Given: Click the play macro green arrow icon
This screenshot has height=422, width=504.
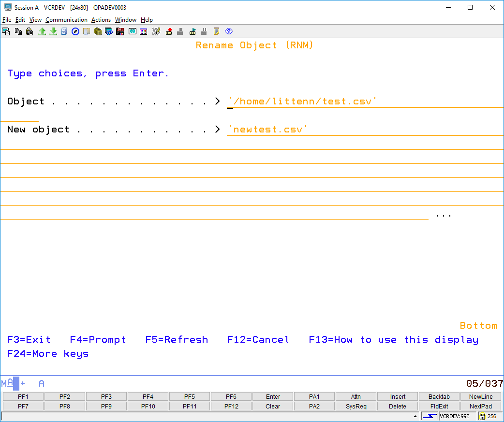Looking at the screenshot, I should coord(193,31).
